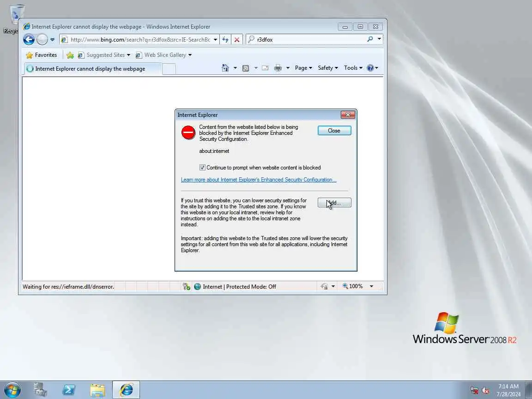Click the Read Mail envelope icon
Viewport: 532px width, 399px height.
(x=266, y=68)
